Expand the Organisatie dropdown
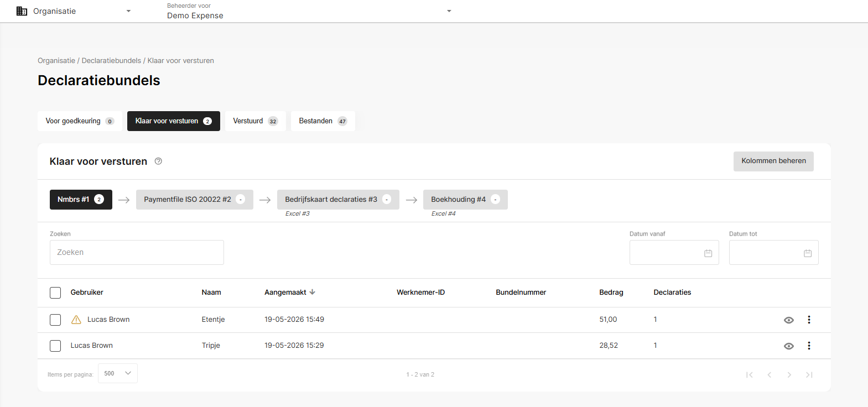This screenshot has height=407, width=868. pos(128,11)
